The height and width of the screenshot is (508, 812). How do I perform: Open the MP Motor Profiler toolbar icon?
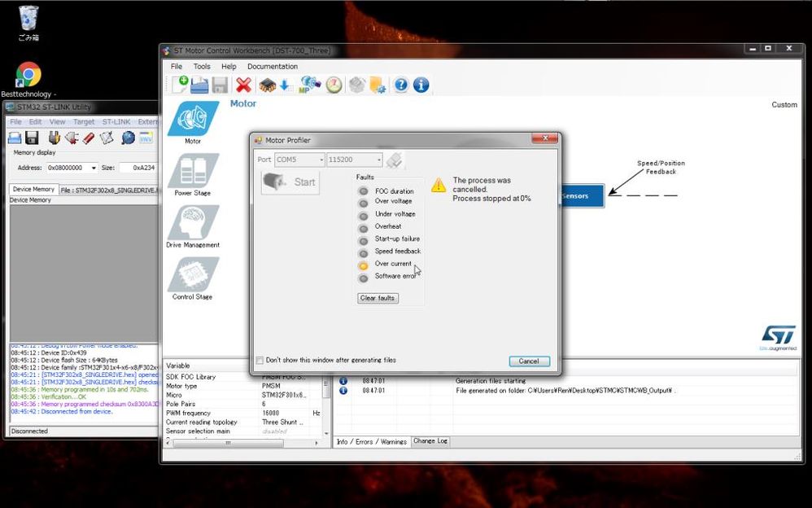click(309, 85)
